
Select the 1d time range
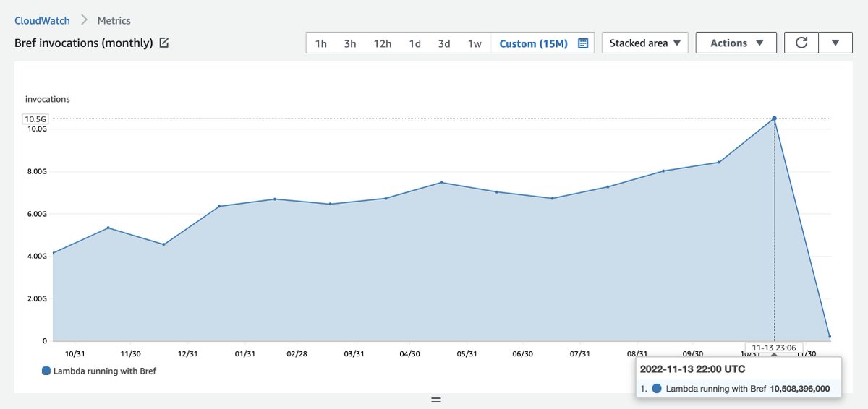tap(414, 43)
